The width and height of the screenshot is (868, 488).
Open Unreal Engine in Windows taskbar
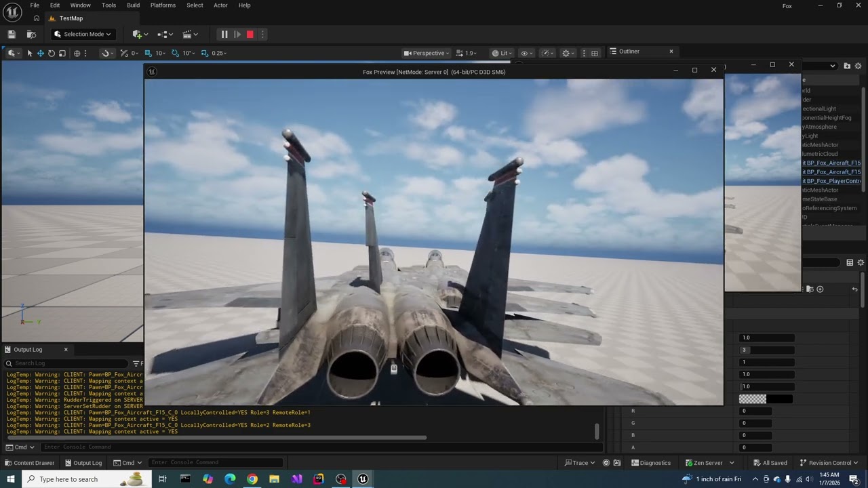coord(363,479)
